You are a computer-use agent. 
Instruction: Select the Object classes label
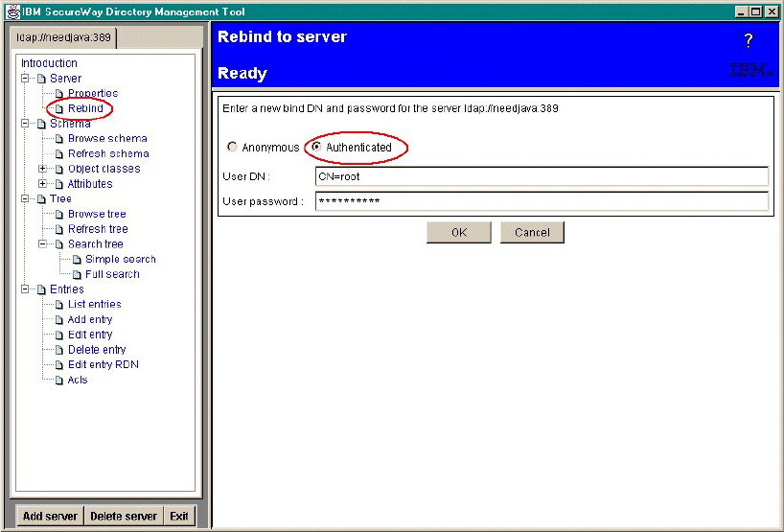point(104,169)
